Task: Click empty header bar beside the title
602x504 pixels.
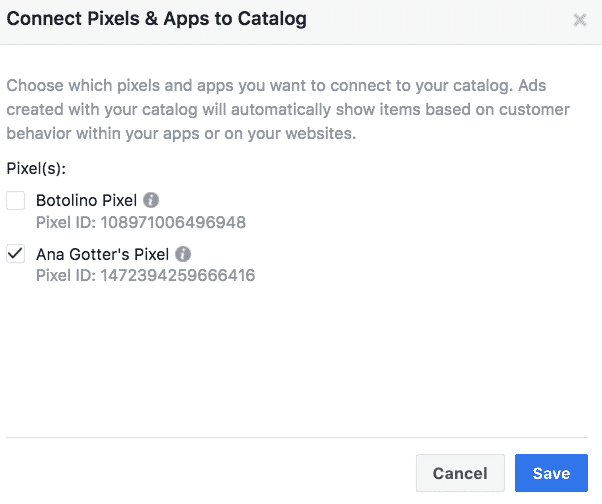Action: [x=438, y=21]
